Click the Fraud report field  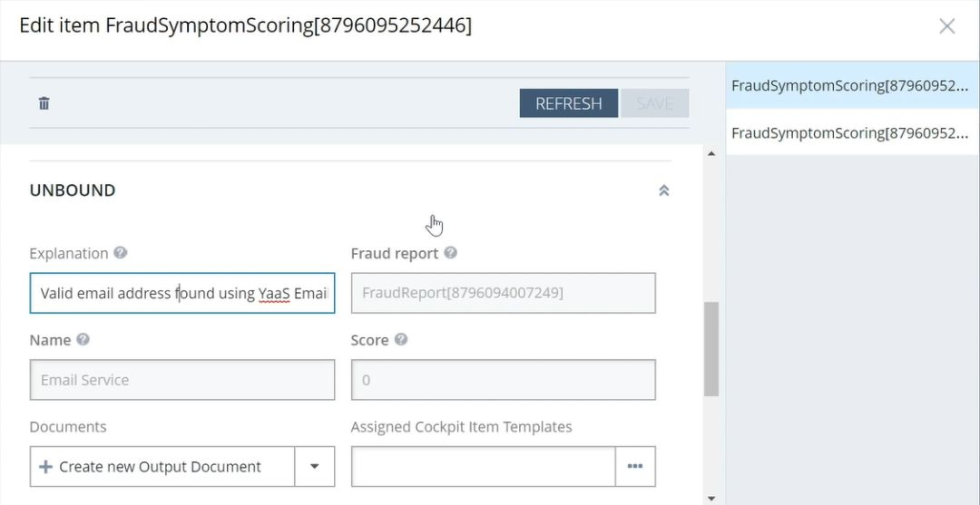(503, 293)
